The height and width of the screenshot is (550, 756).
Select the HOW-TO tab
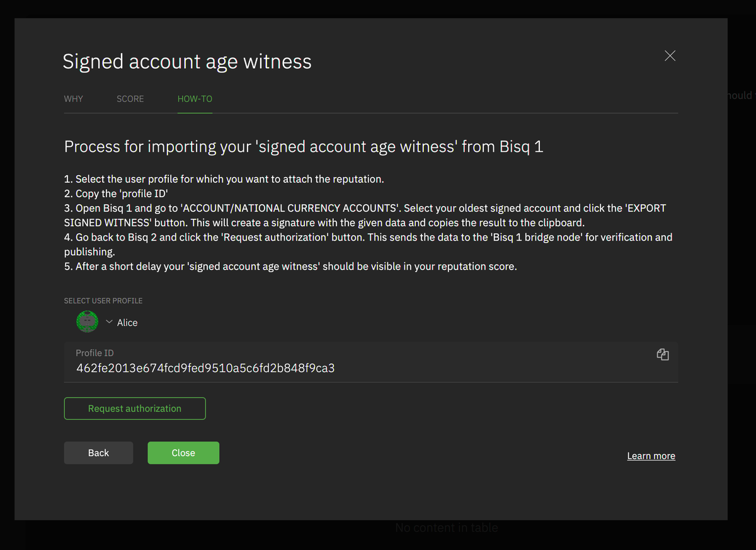[x=195, y=99]
